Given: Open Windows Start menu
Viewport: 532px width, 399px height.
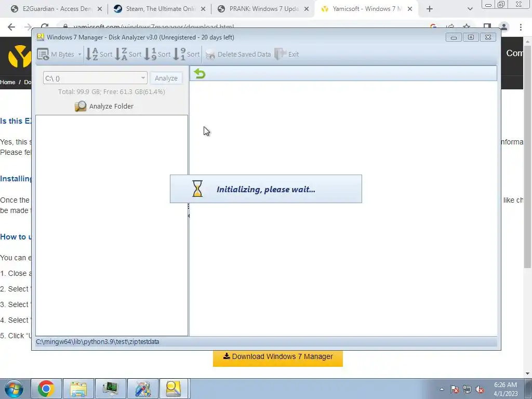Looking at the screenshot, I should (14, 389).
